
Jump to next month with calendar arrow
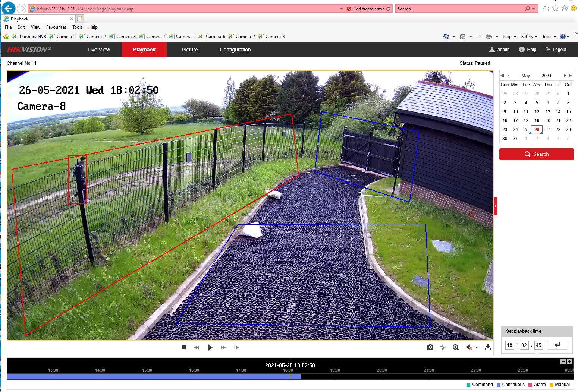point(565,75)
